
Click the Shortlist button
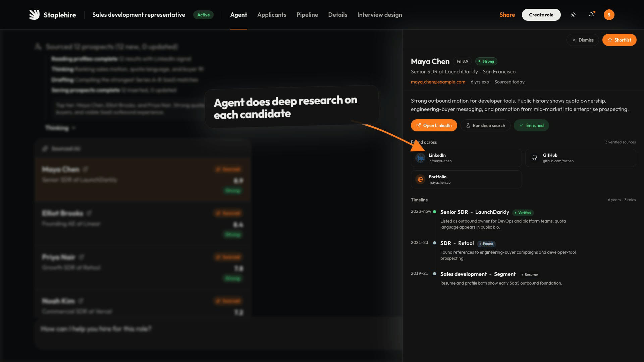[619, 40]
